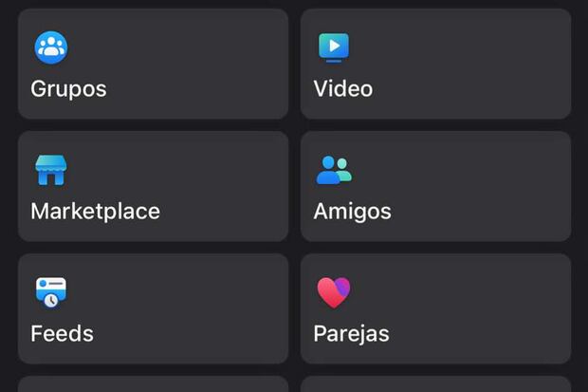Screen dimensions: 588x392
Task: Tap the Feeds clock card icon
Action: point(50,292)
